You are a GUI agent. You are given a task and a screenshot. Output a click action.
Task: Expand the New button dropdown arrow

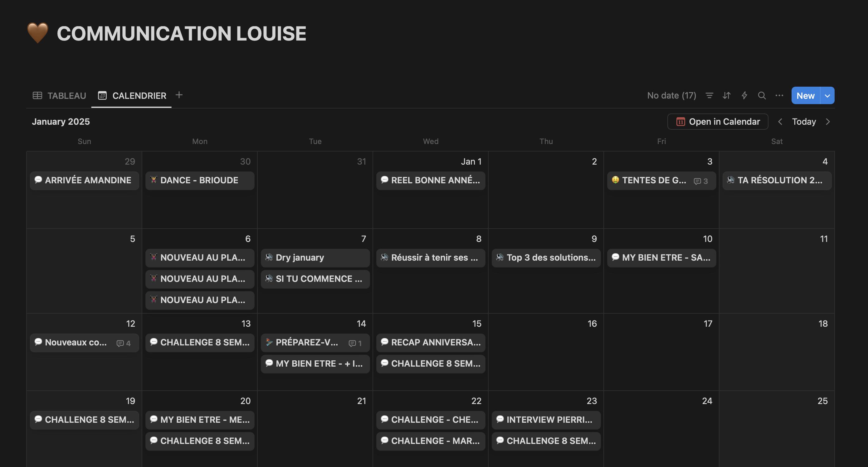[x=827, y=96]
